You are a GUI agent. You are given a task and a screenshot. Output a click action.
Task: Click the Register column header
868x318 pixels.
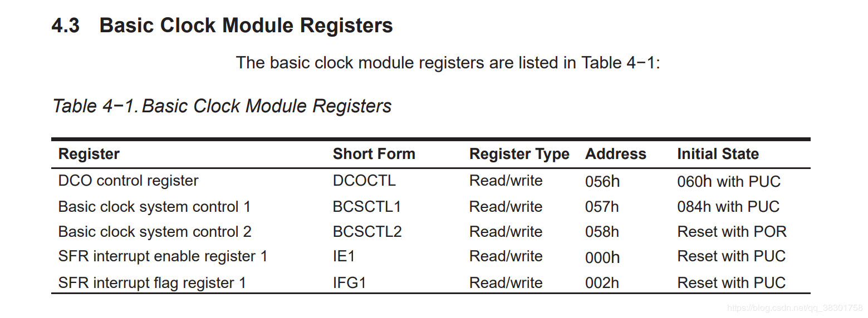tap(89, 154)
